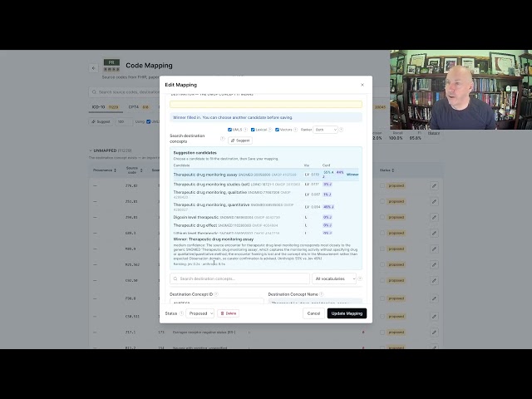Click the Cancel button

tap(313, 313)
